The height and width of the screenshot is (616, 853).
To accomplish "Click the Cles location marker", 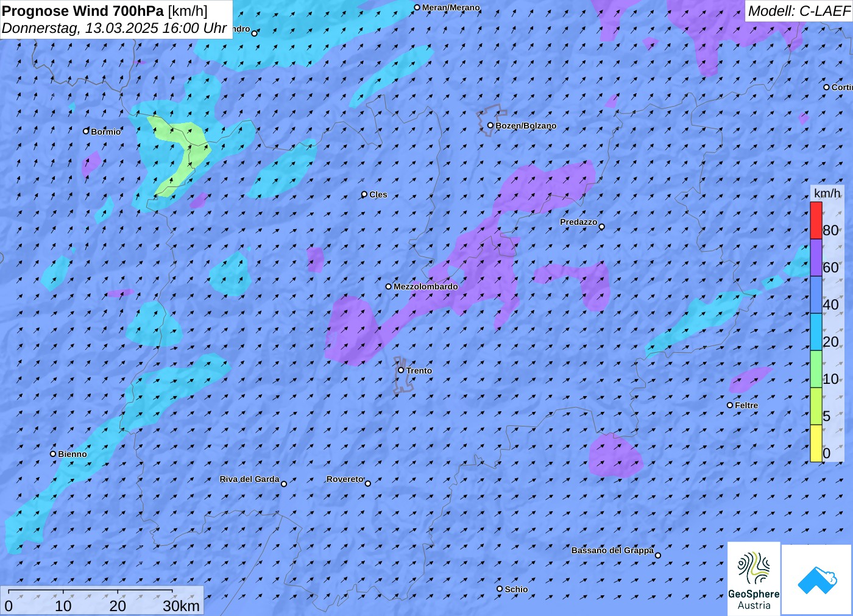I will 364,194.
